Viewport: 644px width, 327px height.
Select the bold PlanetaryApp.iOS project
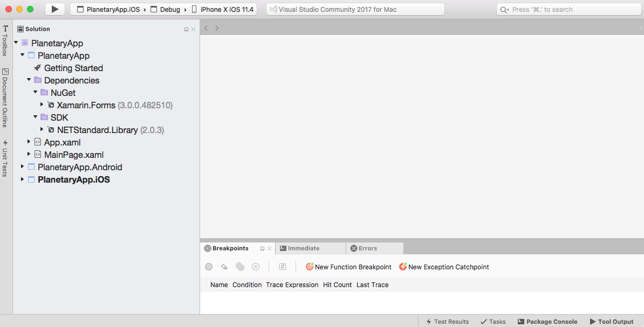tap(74, 179)
